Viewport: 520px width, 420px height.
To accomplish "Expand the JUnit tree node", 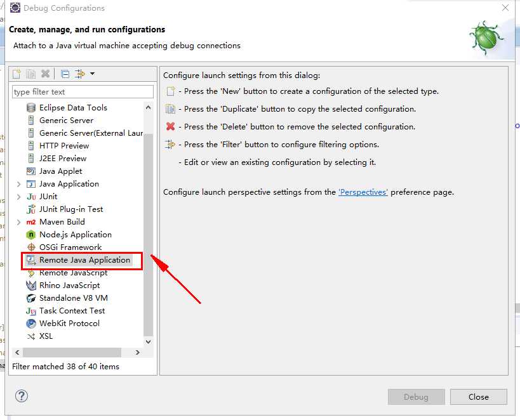I will (x=18, y=197).
